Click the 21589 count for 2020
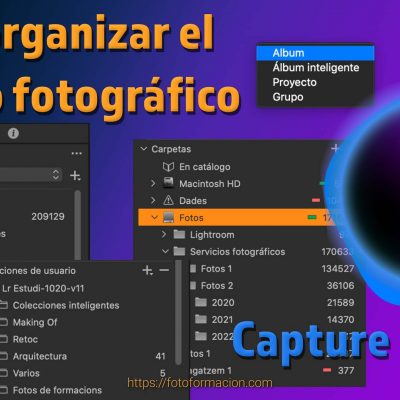400x400 pixels. [x=340, y=303]
